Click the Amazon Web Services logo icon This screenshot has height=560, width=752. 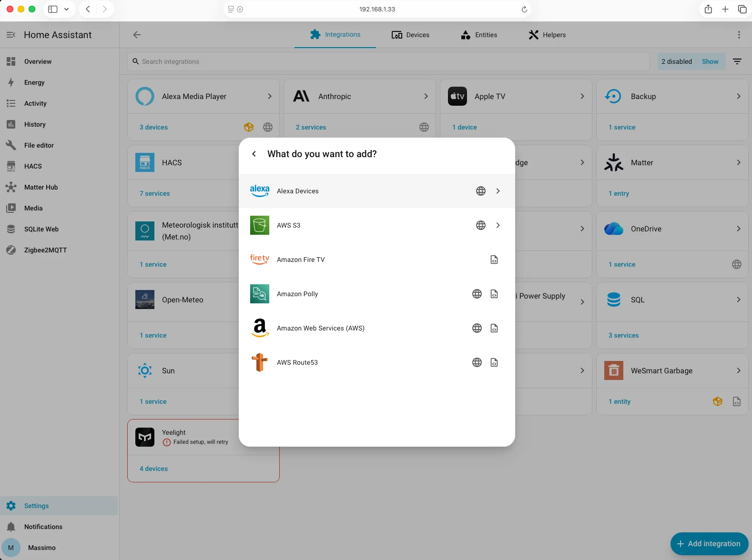[260, 328]
